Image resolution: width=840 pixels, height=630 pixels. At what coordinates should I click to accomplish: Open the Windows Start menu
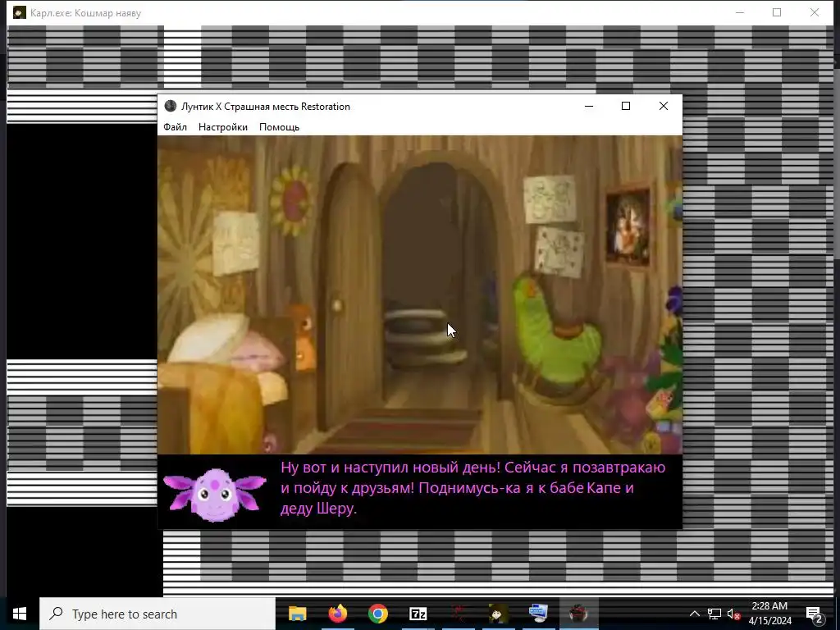point(20,614)
